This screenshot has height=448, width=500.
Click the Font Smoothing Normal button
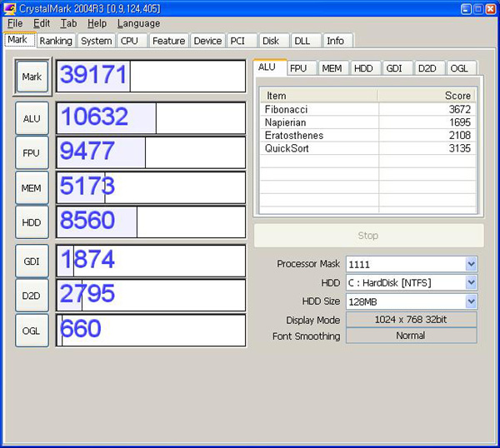point(412,336)
